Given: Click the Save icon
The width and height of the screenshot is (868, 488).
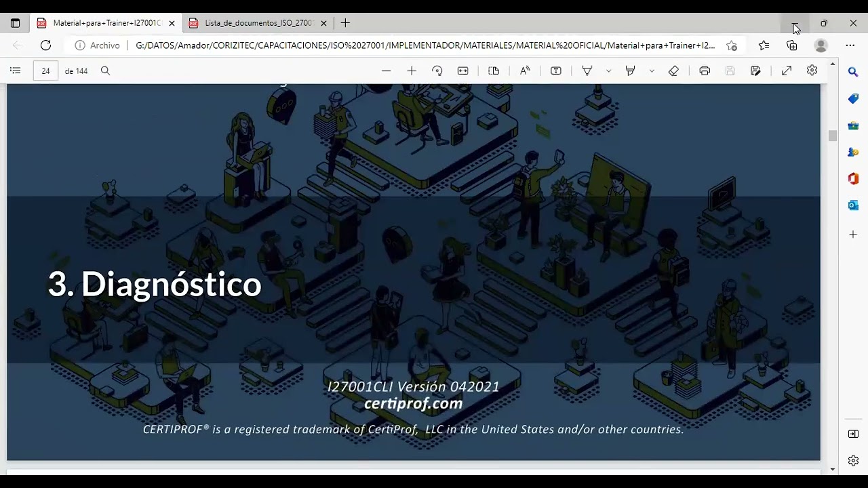Looking at the screenshot, I should 730,70.
